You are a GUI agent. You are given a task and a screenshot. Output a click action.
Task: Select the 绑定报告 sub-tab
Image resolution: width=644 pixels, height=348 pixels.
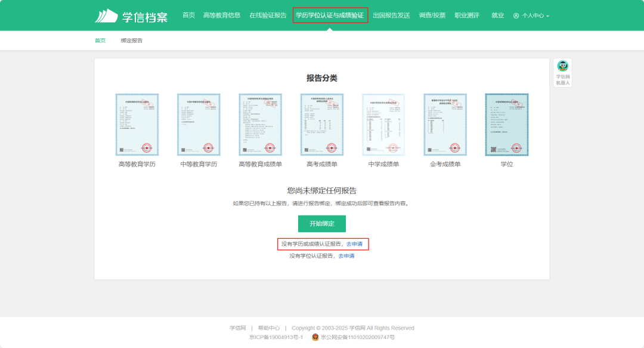131,41
